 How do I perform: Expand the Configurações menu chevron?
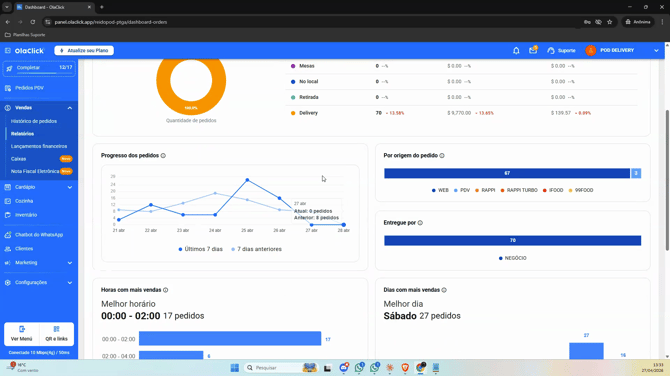click(x=70, y=282)
